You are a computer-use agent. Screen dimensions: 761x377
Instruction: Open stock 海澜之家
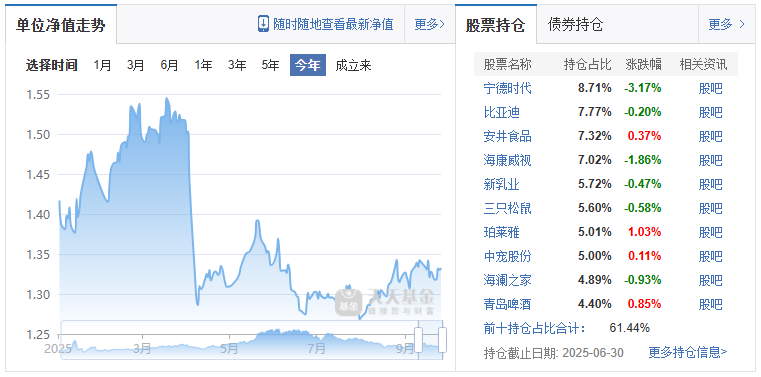(508, 280)
